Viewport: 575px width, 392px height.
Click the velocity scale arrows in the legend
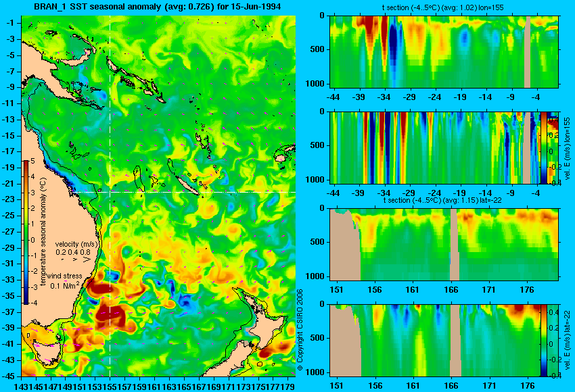pyautogui.click(x=76, y=260)
